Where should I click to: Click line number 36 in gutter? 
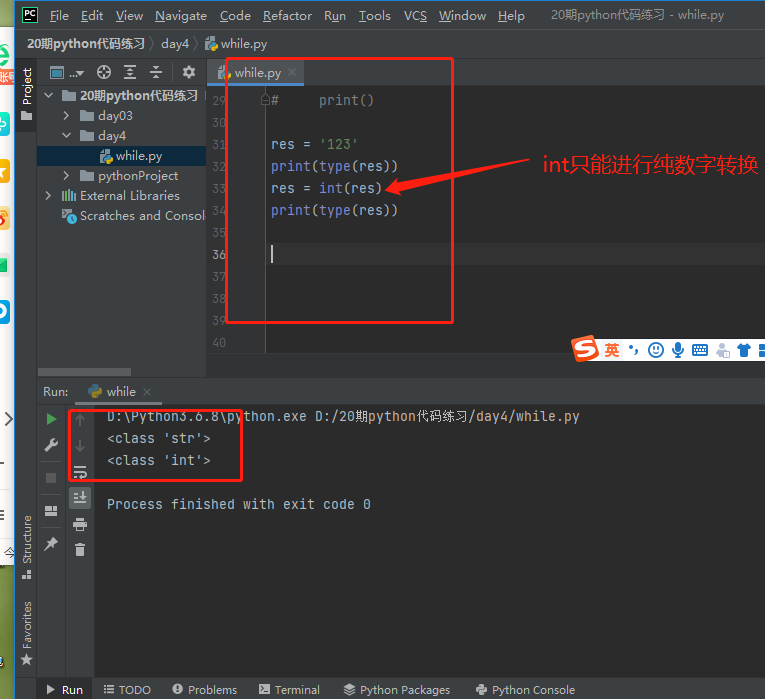pyautogui.click(x=219, y=254)
